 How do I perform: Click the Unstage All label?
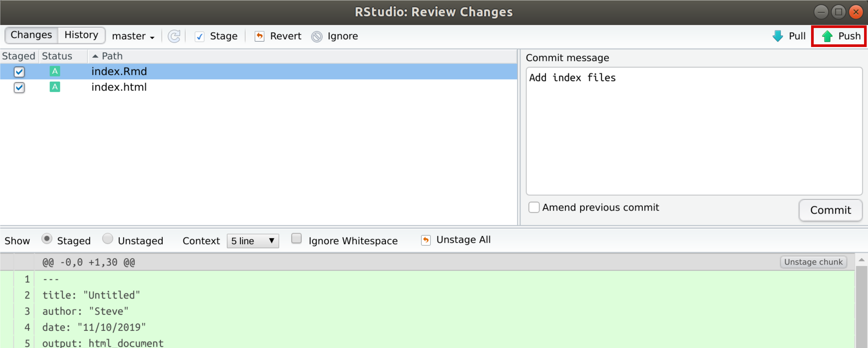pyautogui.click(x=463, y=240)
